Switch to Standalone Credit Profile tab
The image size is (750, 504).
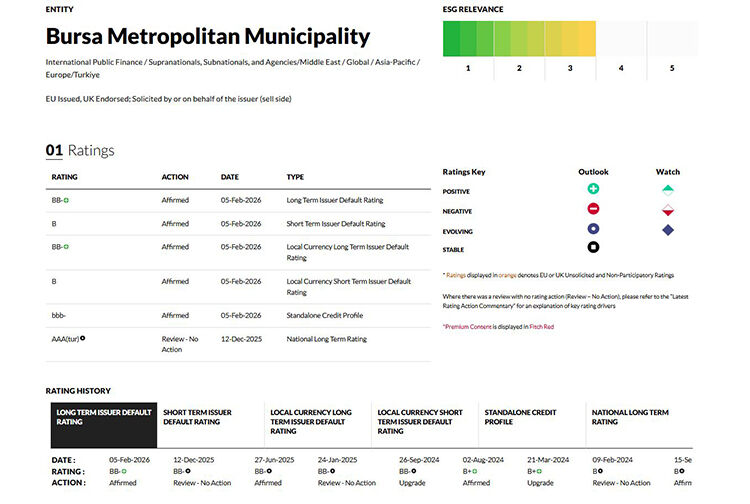532,425
